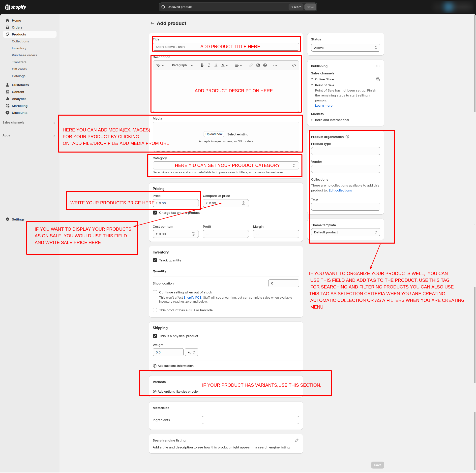Uncheck This is a physical product
This screenshot has width=476, height=473.
click(155, 336)
